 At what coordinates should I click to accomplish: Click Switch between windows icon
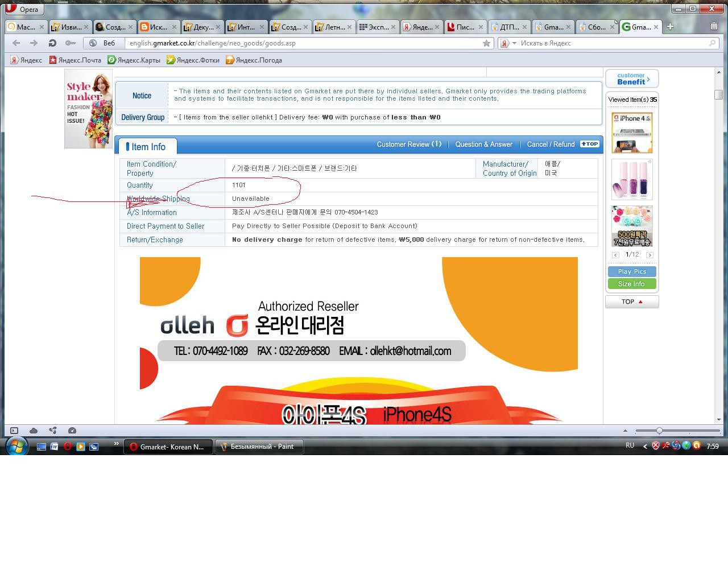pos(94,447)
